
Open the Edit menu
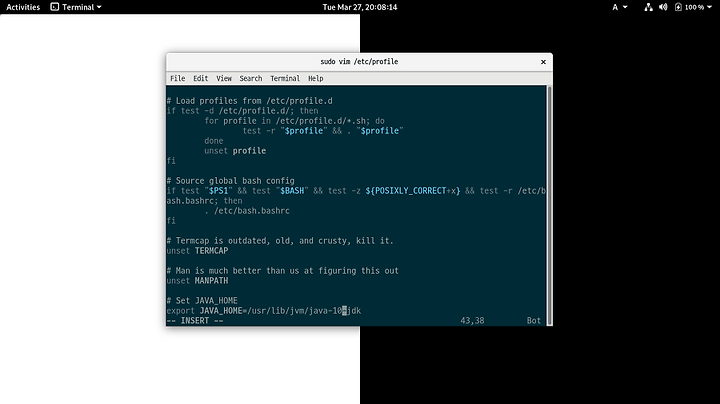[200, 79]
